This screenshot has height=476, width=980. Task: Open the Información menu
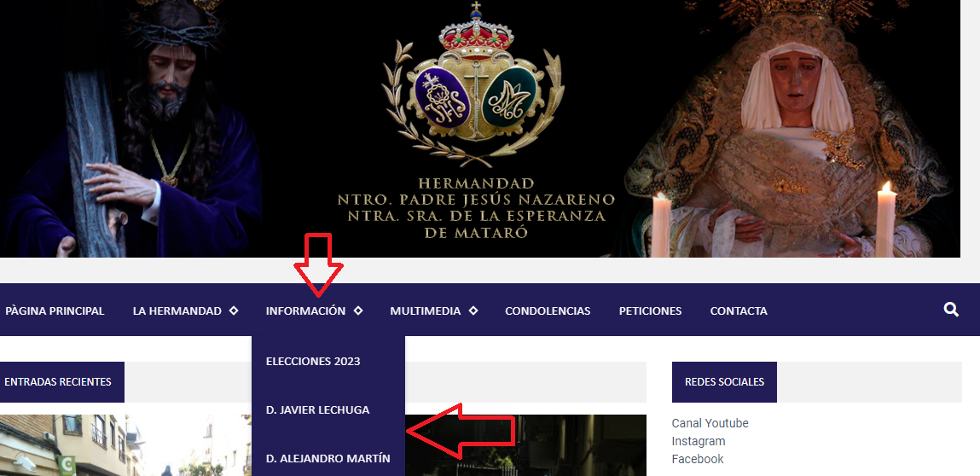(305, 311)
